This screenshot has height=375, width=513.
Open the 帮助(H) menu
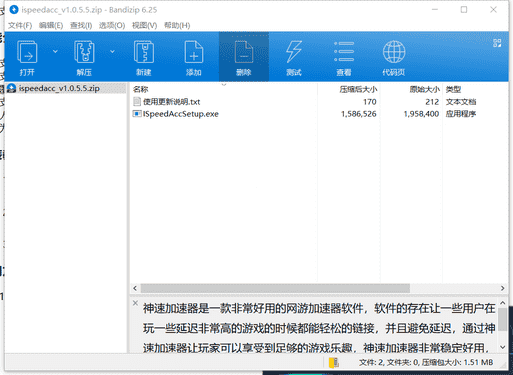point(177,25)
